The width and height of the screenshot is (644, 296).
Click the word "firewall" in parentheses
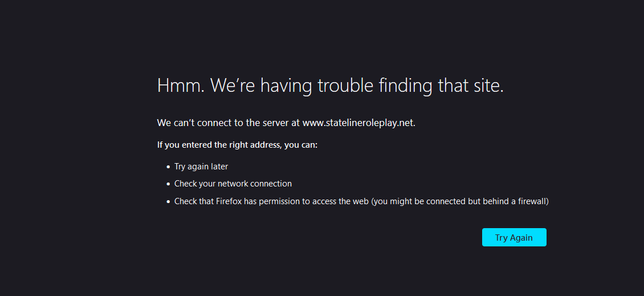[x=530, y=201]
